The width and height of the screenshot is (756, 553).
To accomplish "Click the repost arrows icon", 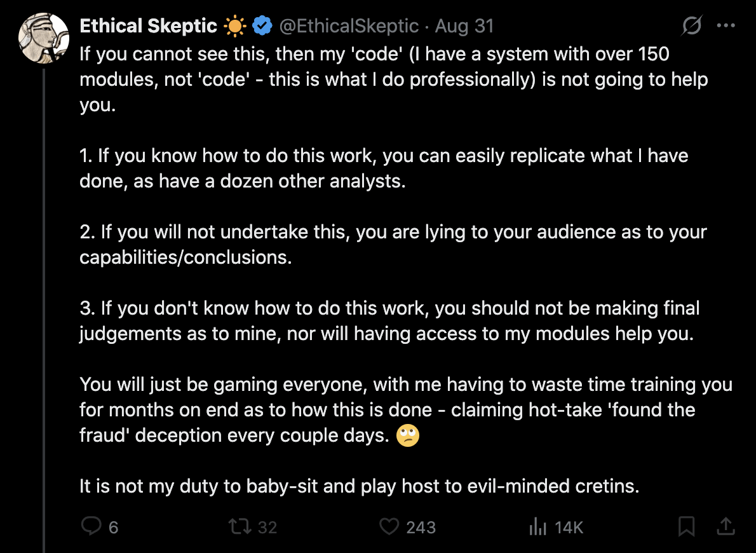I will (x=240, y=526).
